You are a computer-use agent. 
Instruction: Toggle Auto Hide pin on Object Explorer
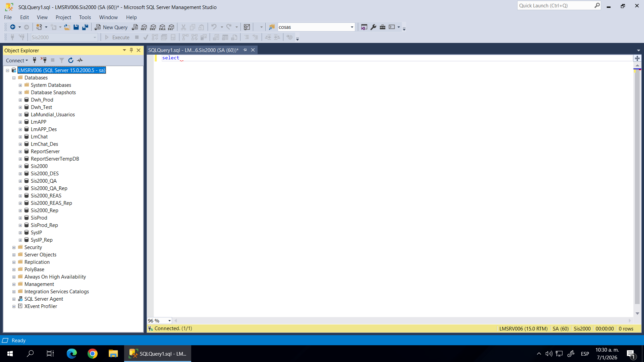click(131, 50)
